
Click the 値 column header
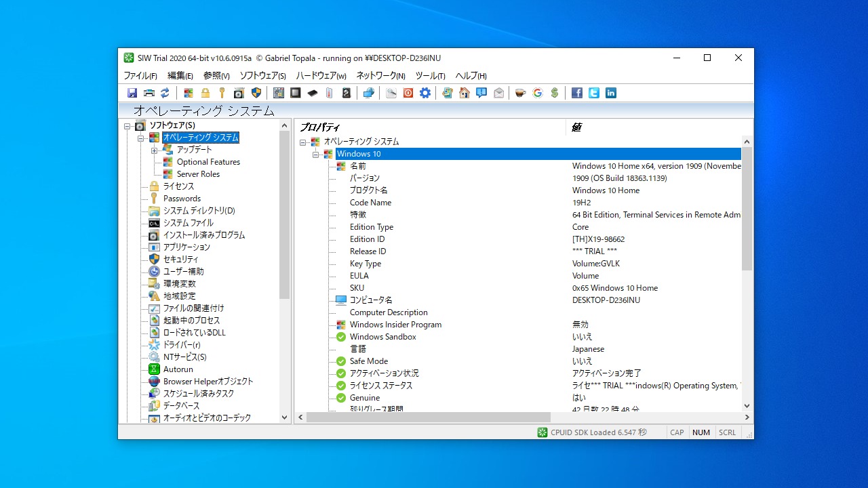(x=659, y=127)
